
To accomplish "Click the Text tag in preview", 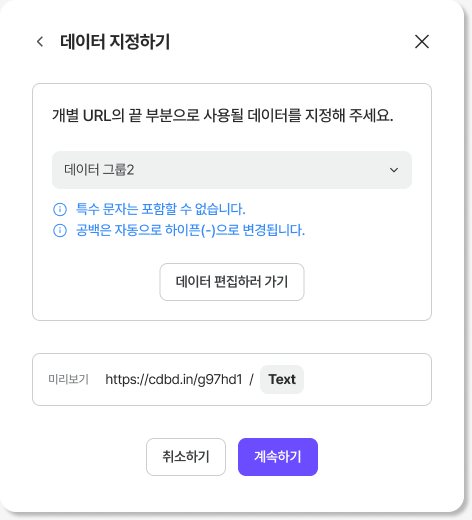I will pos(282,379).
